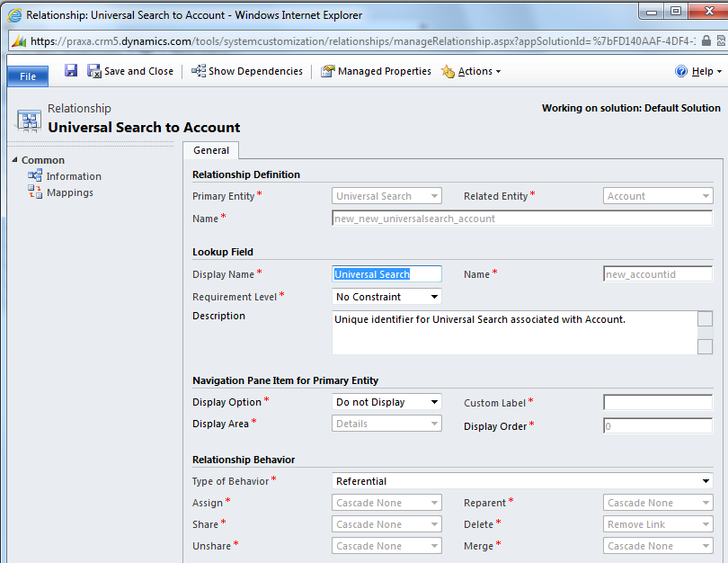Click the Save and Close disk icon

(94, 71)
